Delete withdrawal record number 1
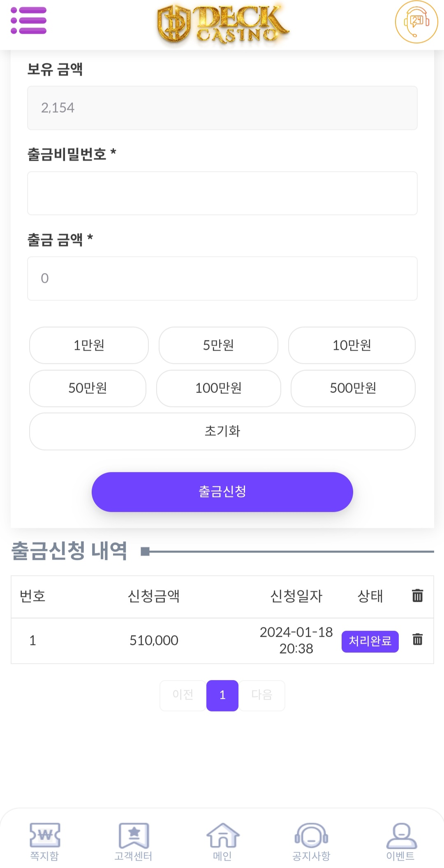 click(x=417, y=639)
